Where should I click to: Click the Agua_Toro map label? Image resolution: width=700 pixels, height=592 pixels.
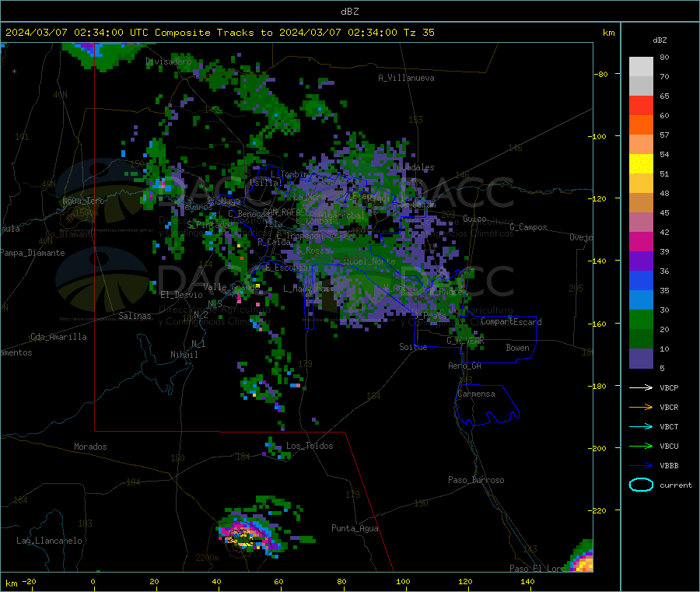point(83,201)
